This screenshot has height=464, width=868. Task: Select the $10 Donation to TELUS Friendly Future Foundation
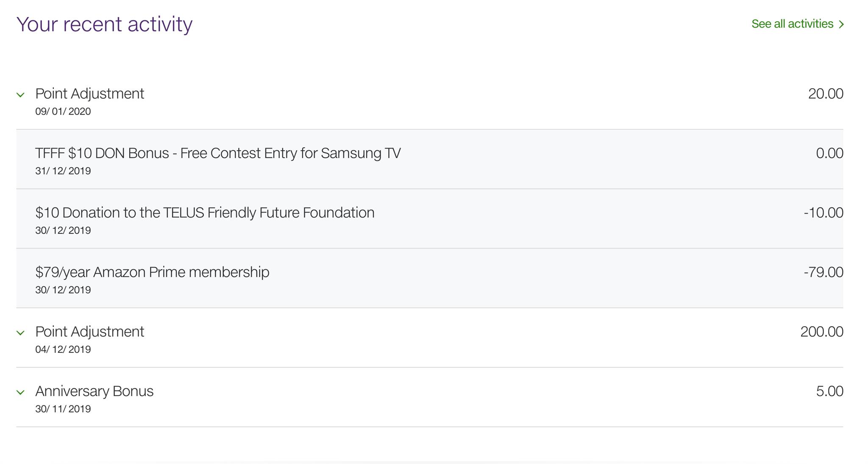coord(205,213)
